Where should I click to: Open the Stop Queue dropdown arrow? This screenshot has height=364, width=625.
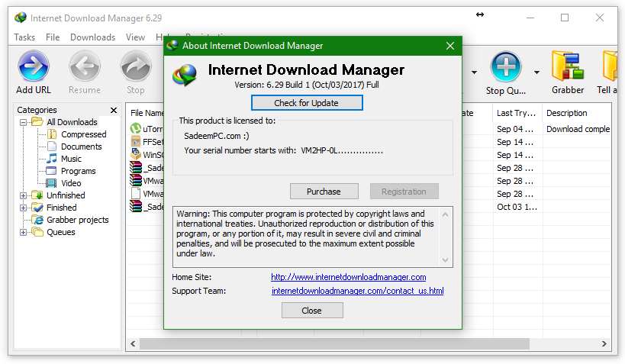pyautogui.click(x=537, y=72)
